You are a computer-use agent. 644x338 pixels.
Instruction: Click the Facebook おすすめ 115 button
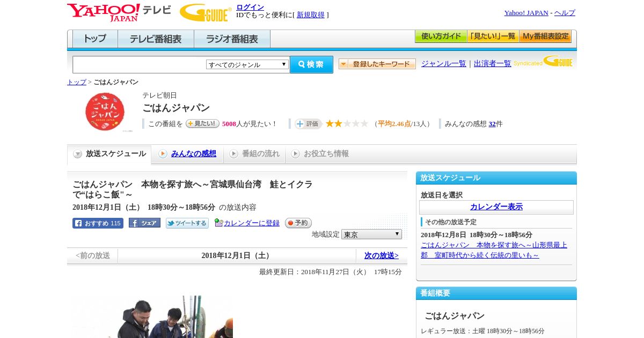tap(98, 223)
